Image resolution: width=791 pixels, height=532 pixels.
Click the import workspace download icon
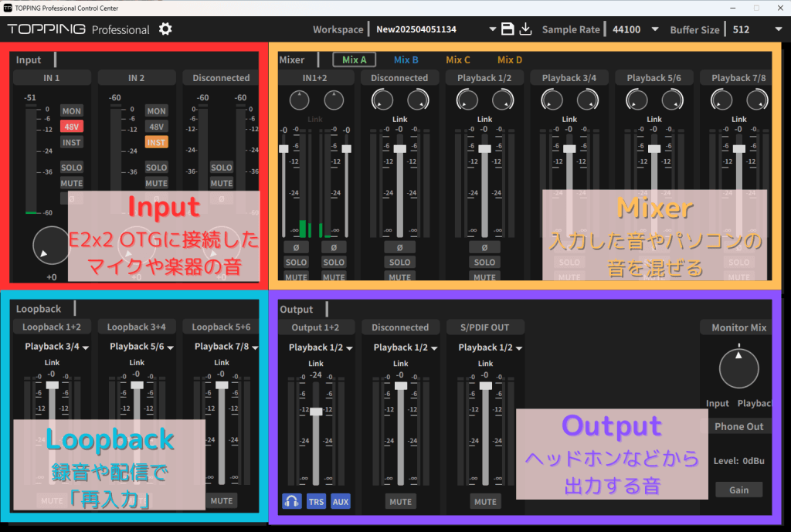(x=525, y=29)
